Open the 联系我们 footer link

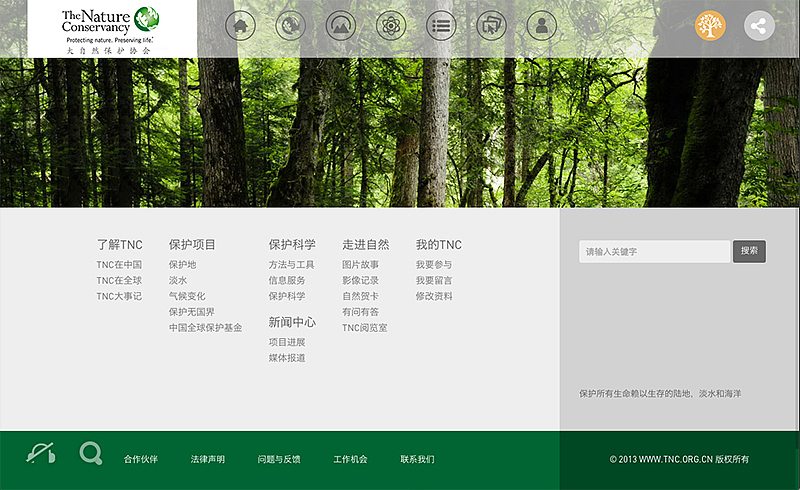tap(417, 459)
